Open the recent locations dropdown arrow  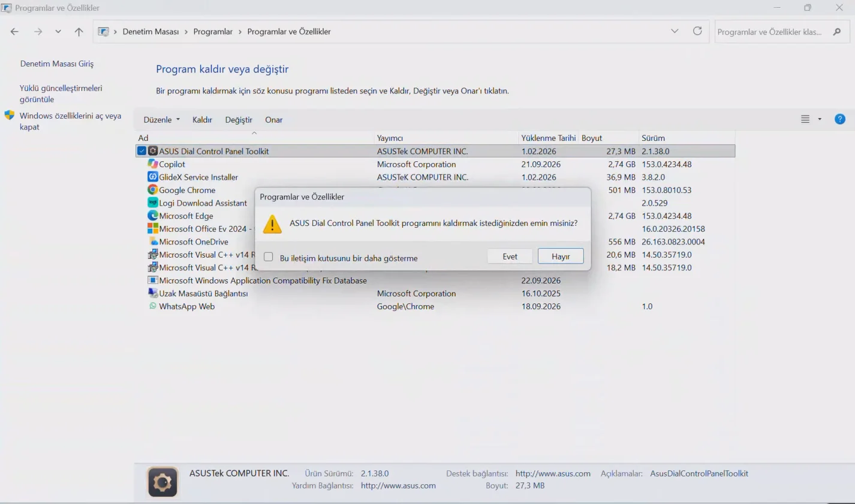coord(58,32)
